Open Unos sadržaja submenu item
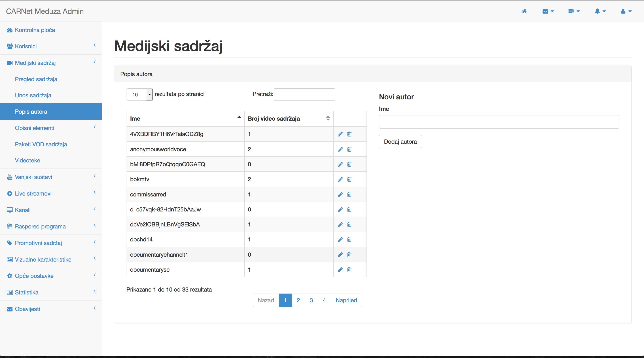644x358 pixels. click(51, 95)
